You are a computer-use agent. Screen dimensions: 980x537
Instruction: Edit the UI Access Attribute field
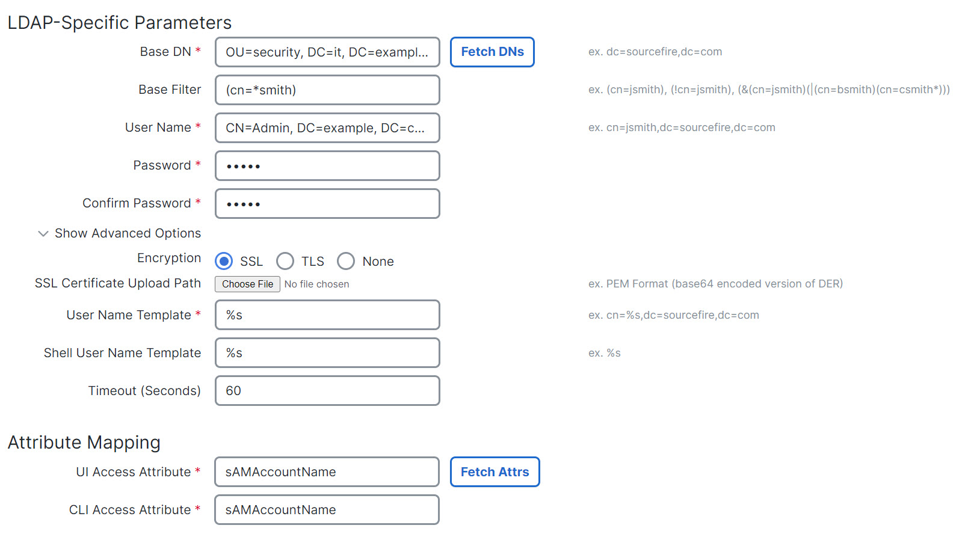click(327, 472)
